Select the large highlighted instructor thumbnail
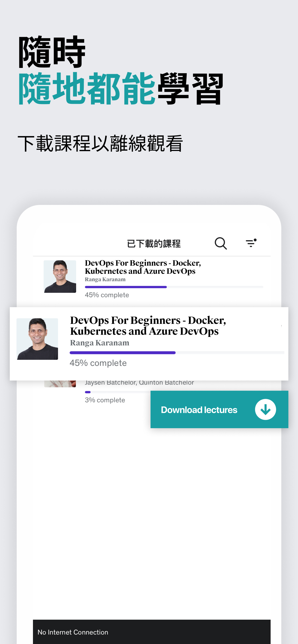 coord(37,339)
